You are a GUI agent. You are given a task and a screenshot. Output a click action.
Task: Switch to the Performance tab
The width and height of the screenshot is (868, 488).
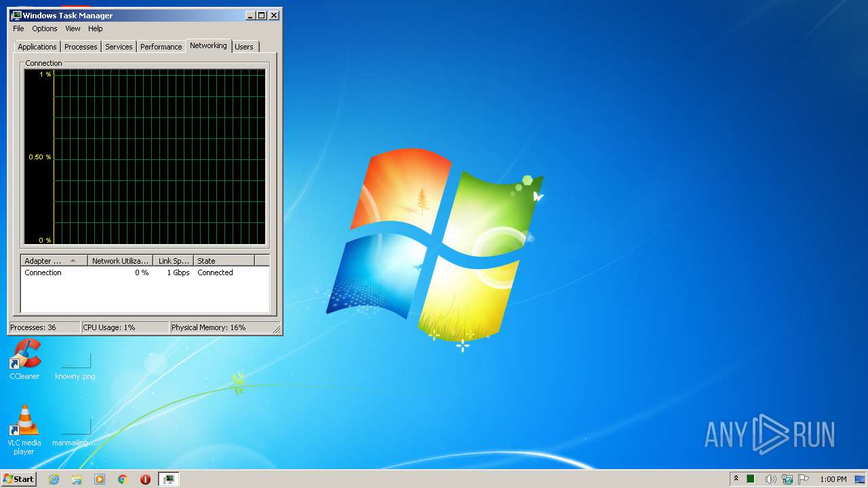[x=161, y=47]
